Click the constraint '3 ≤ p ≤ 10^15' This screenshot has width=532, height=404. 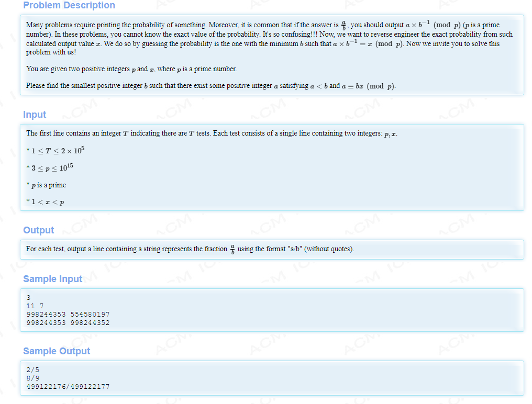(50, 167)
